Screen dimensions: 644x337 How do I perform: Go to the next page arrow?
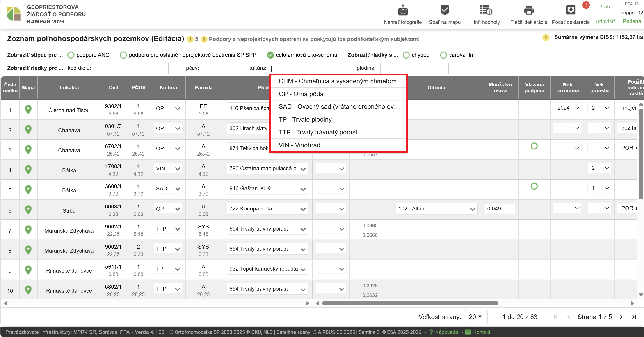pos(621,317)
